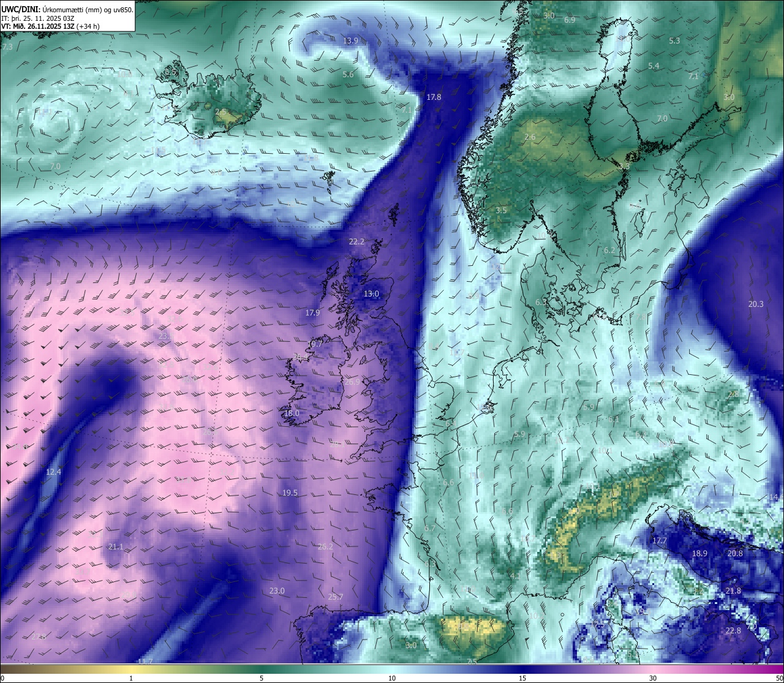The width and height of the screenshot is (784, 683).
Task: Click the map value "22.8" near Italy
Action: [x=733, y=630]
